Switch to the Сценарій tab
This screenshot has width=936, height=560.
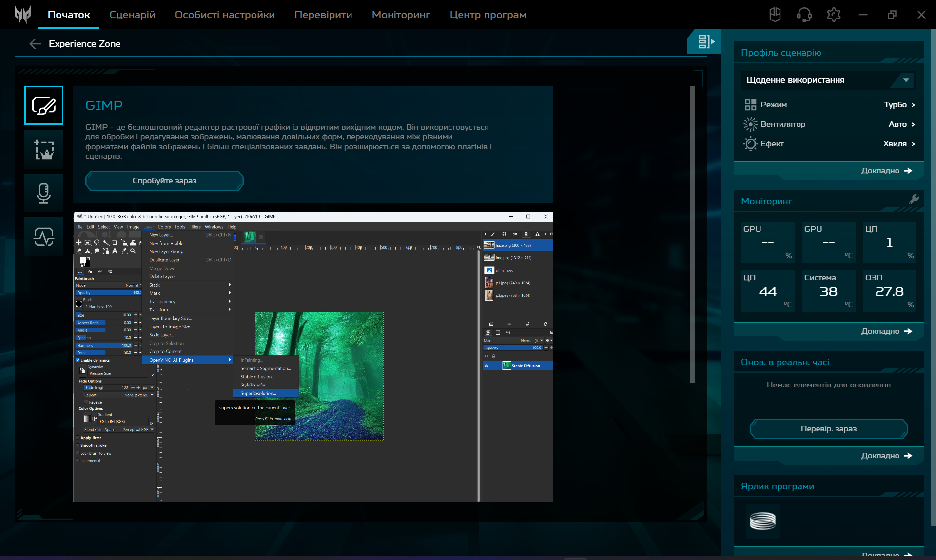click(x=132, y=15)
